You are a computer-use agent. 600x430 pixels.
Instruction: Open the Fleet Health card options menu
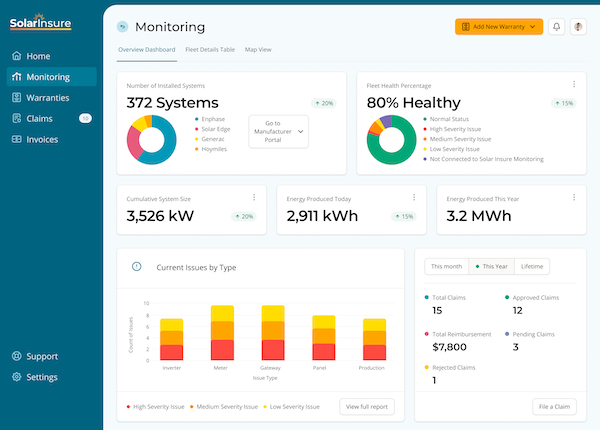click(x=573, y=85)
